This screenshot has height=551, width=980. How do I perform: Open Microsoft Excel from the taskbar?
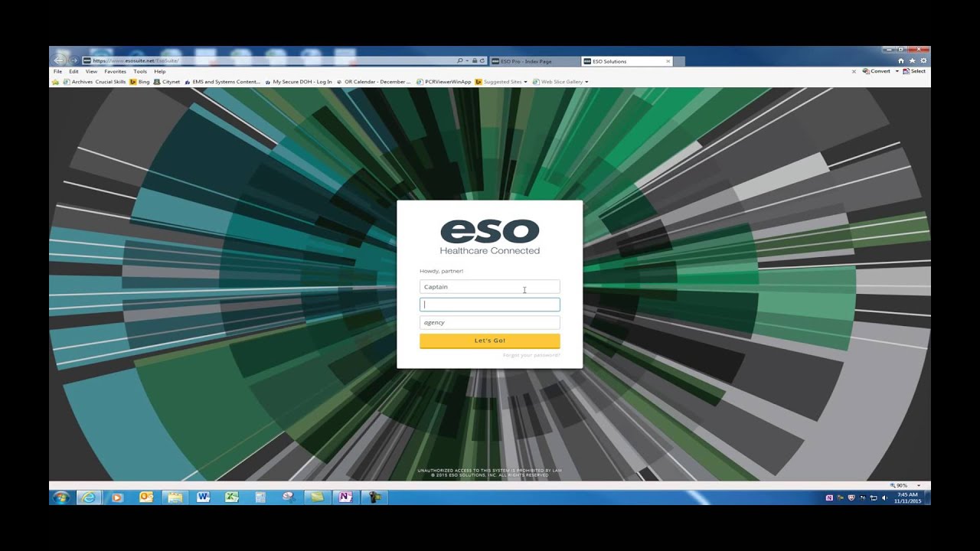pyautogui.click(x=231, y=497)
